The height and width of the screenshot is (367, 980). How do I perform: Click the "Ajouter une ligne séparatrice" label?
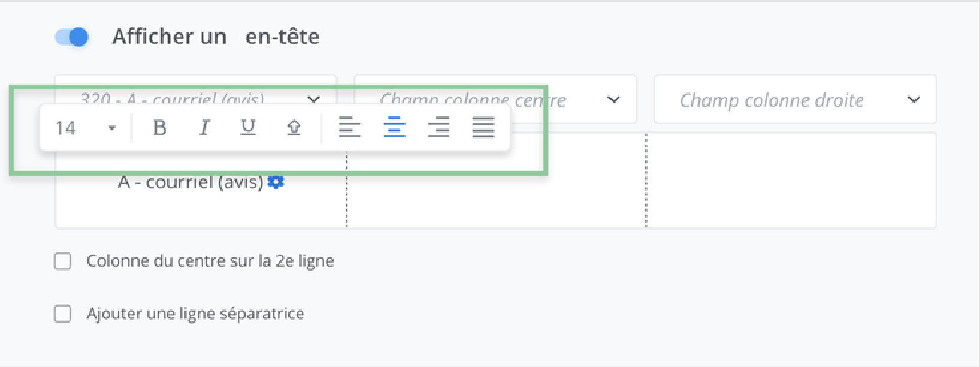(x=195, y=314)
